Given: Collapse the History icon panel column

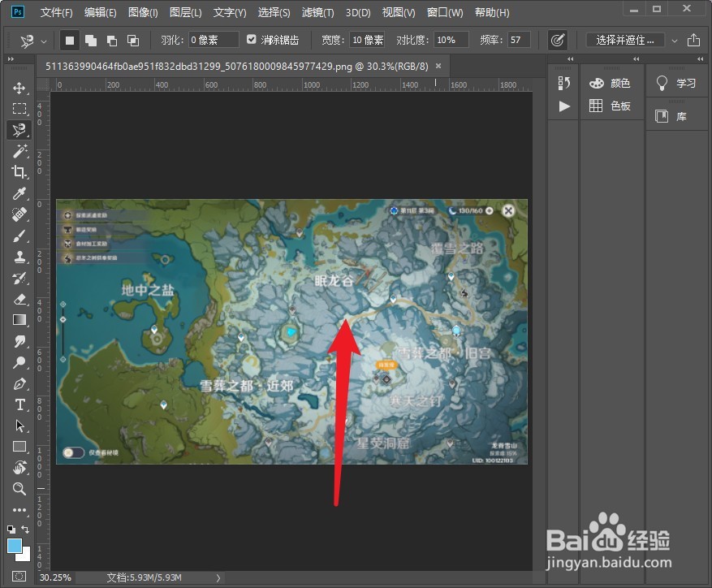Looking at the screenshot, I should [570, 59].
